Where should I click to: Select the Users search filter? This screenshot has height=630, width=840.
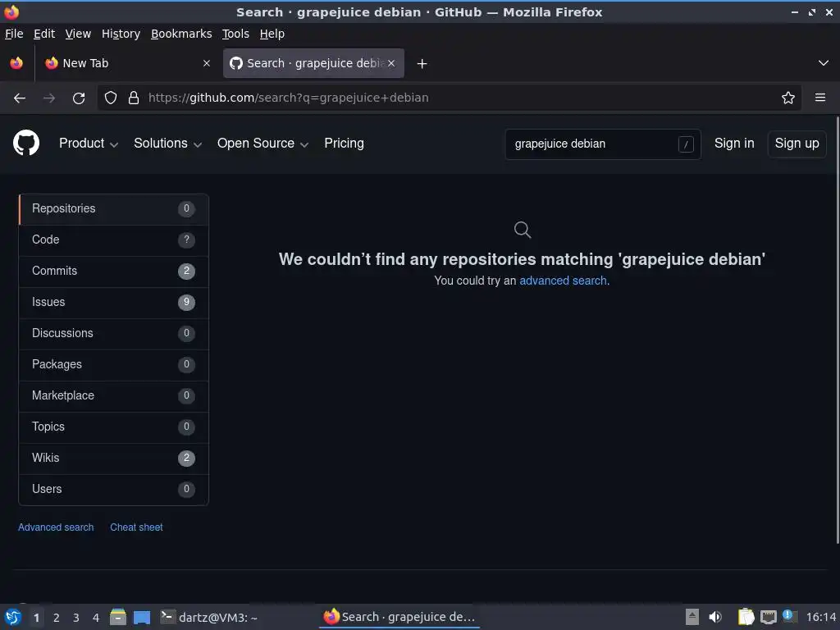point(113,489)
